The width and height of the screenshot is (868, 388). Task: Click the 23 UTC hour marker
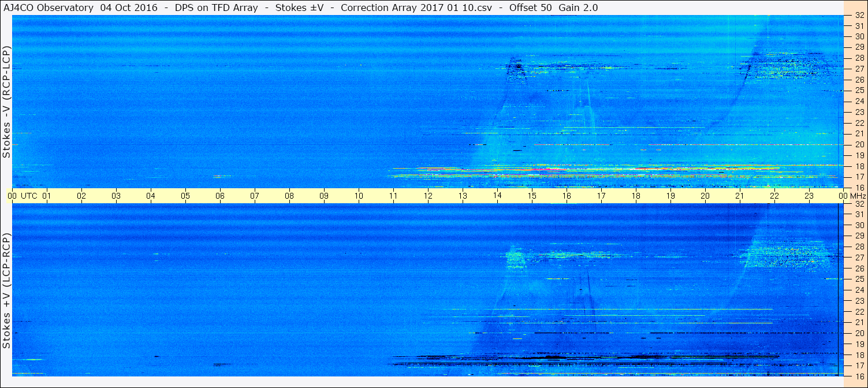pos(809,196)
